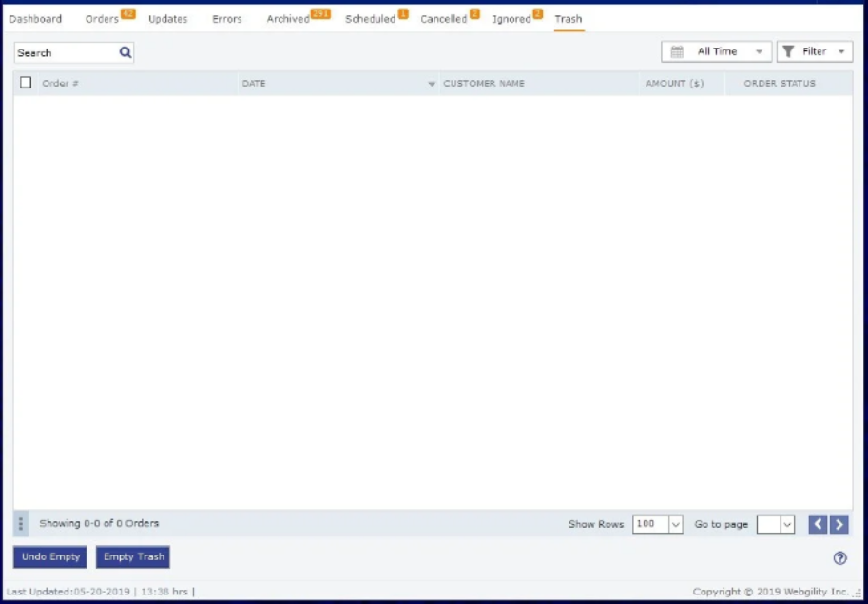This screenshot has width=868, height=604.
Task: Click the resize grip in the status bar corner
Action: [x=858, y=593]
